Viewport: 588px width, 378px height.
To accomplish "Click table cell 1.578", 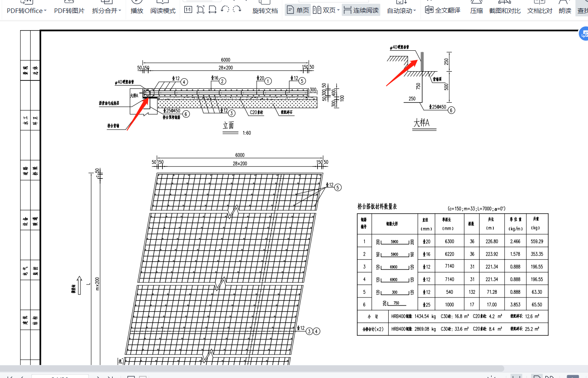I will point(515,254).
